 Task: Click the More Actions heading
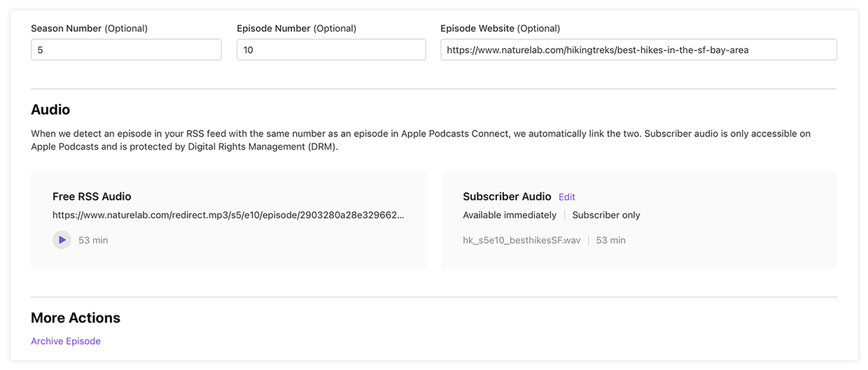(76, 318)
